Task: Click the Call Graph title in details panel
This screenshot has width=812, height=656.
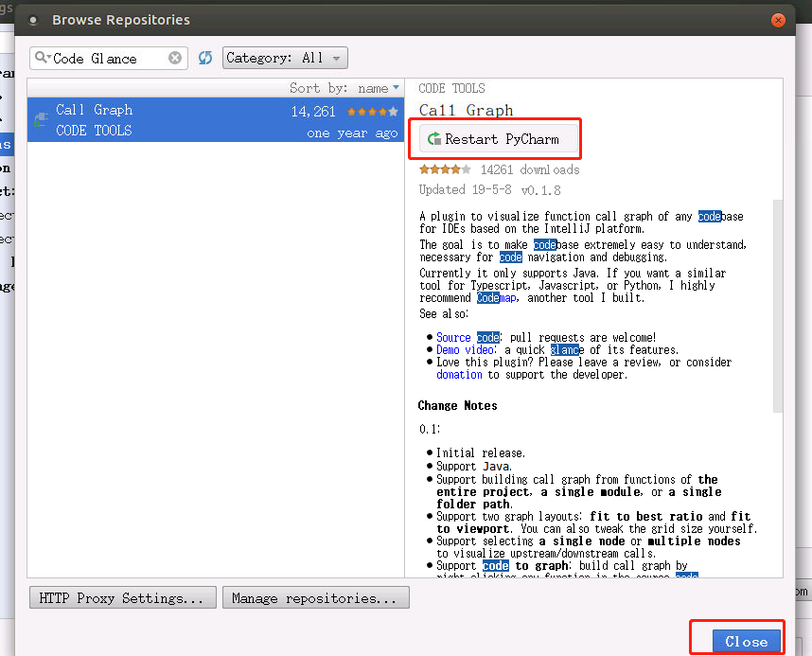Action: pos(466,110)
